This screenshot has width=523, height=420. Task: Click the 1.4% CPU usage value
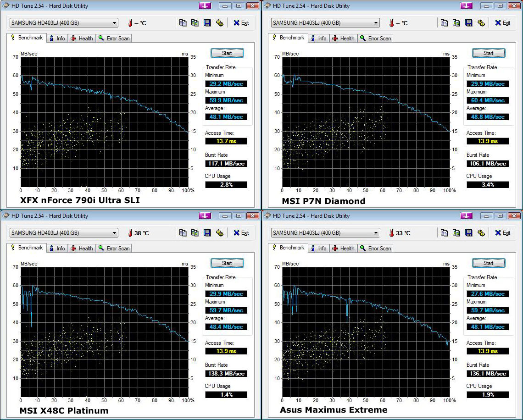tap(226, 395)
